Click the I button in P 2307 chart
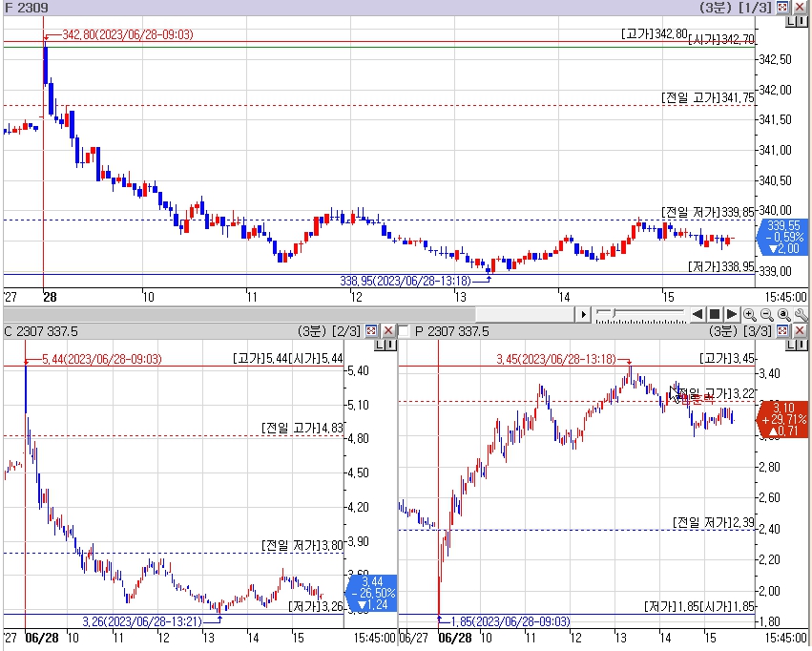Screen dimensions: 812x651 802,345
